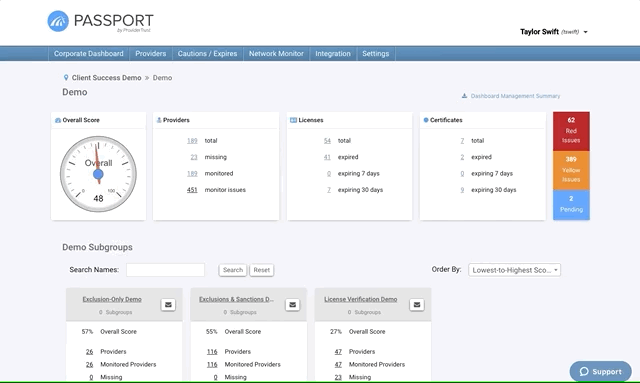
Task: Click the 451 monitor issues count
Action: pyautogui.click(x=192, y=190)
